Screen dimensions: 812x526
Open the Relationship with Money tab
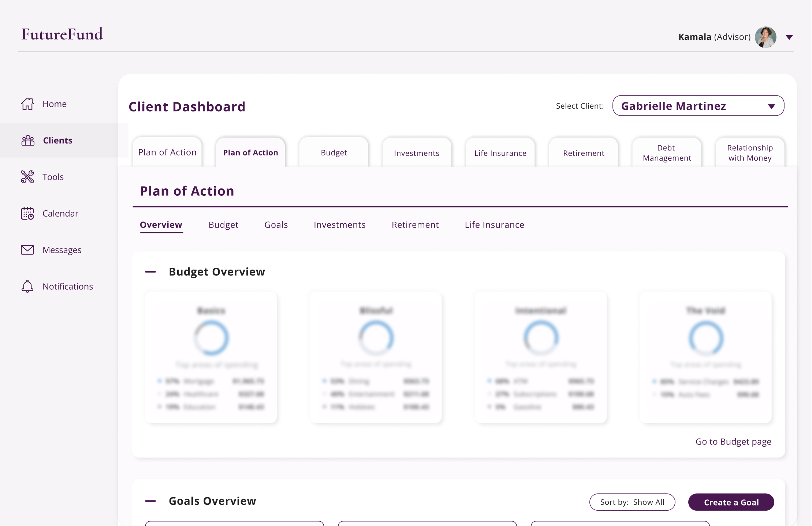point(750,153)
